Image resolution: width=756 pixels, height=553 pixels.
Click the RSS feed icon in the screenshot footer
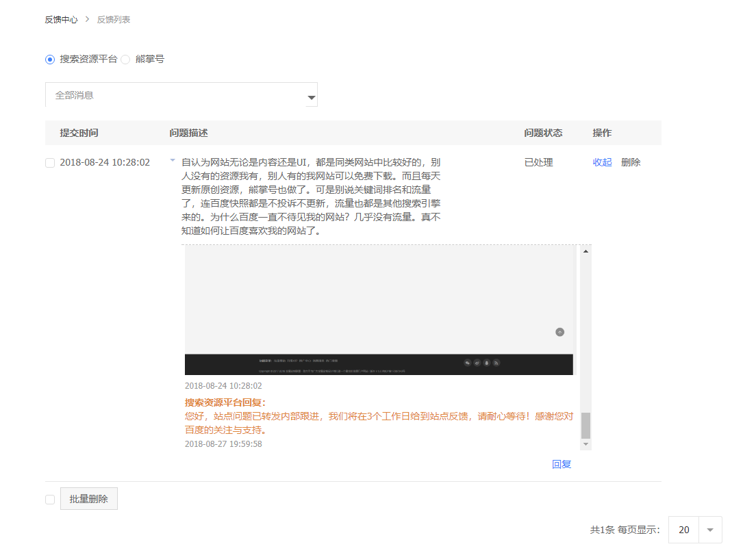pyautogui.click(x=496, y=363)
